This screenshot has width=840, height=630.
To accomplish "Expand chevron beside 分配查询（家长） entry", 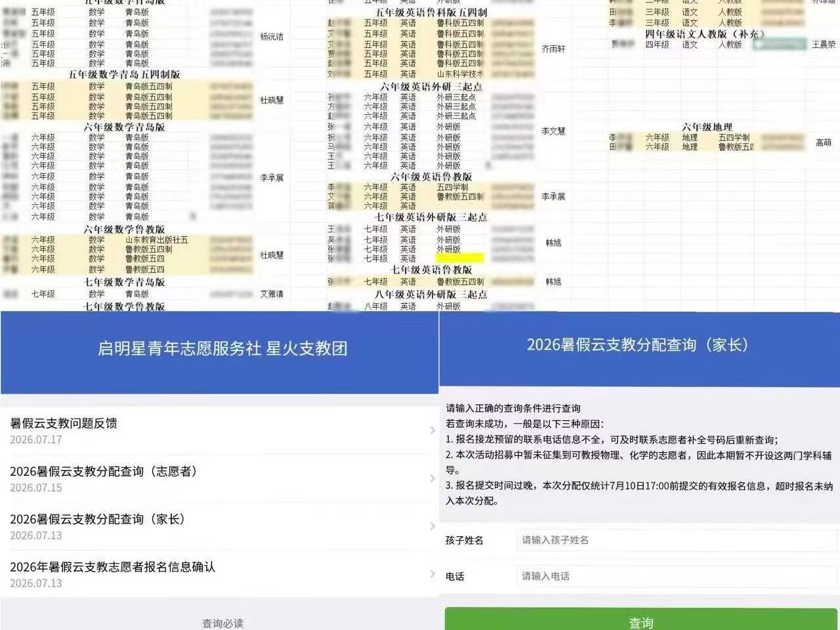I will 432,526.
